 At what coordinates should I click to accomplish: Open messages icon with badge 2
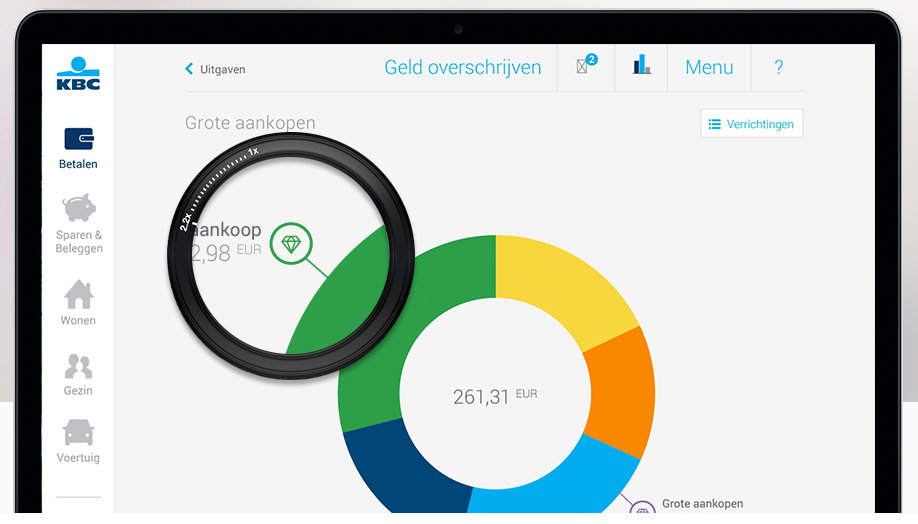(x=585, y=67)
